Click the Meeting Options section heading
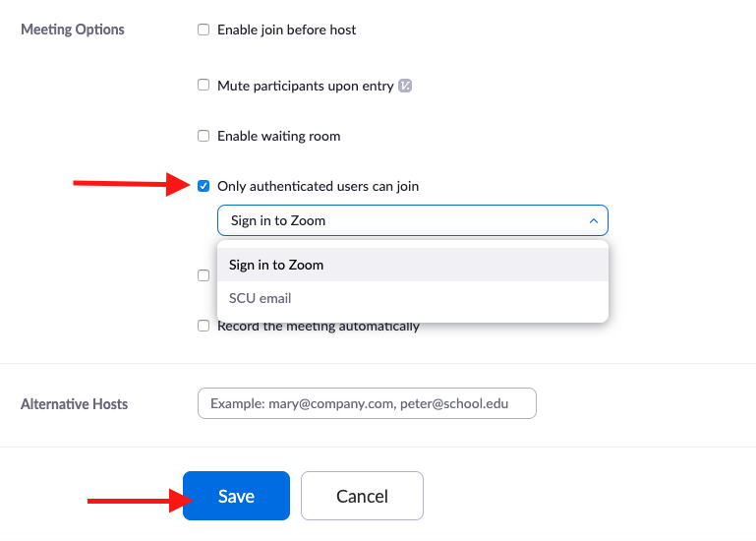Screen dimensions: 756x541 tap(73, 30)
